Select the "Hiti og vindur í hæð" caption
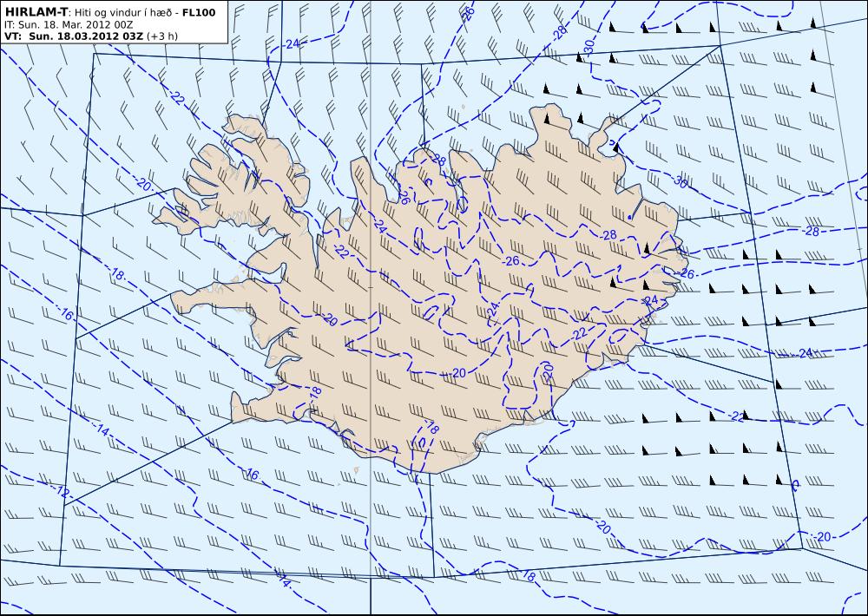Screen dimensions: 868x616 coord(122,13)
